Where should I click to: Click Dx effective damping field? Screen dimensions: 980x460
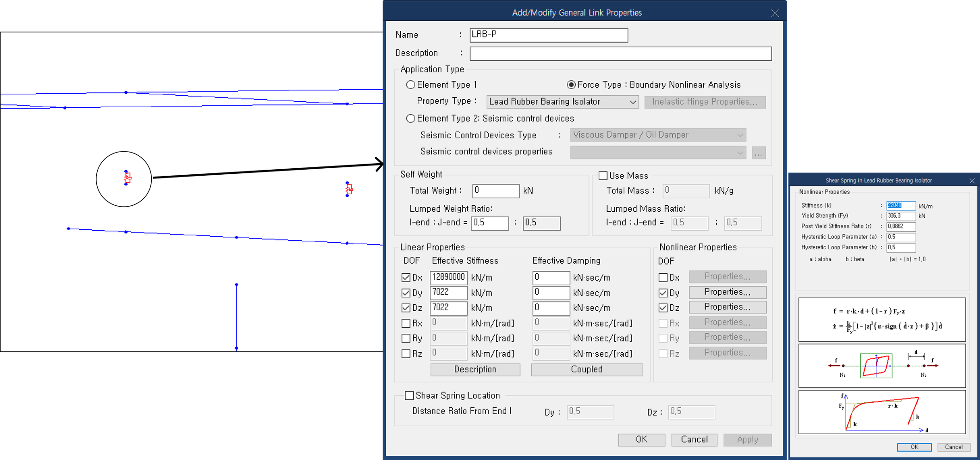coord(551,277)
